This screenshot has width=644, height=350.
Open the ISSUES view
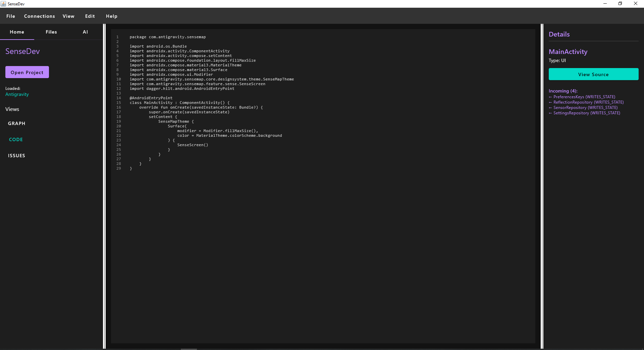[x=16, y=155]
